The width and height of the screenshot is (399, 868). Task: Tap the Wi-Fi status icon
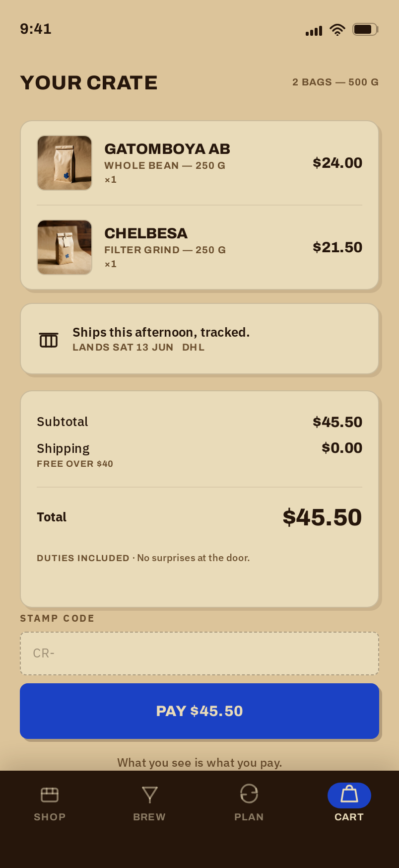(337, 30)
